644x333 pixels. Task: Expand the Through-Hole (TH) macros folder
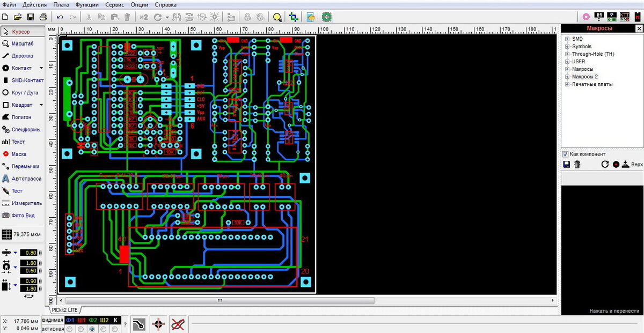567,54
